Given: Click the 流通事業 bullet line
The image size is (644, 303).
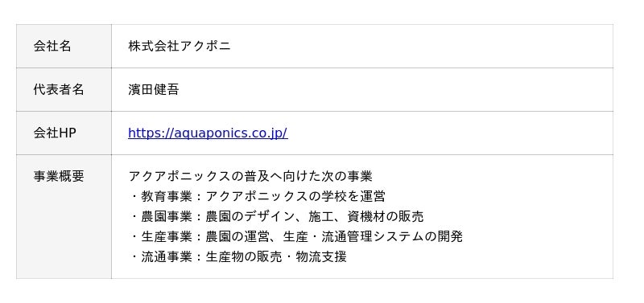Looking at the screenshot, I should coord(237,257).
